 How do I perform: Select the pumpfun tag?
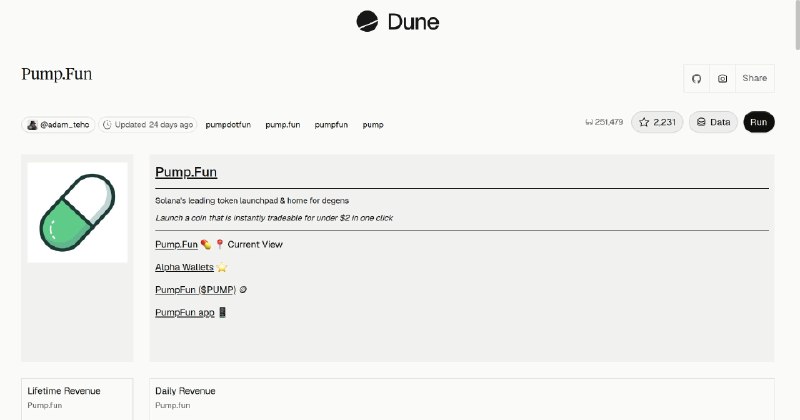click(331, 125)
